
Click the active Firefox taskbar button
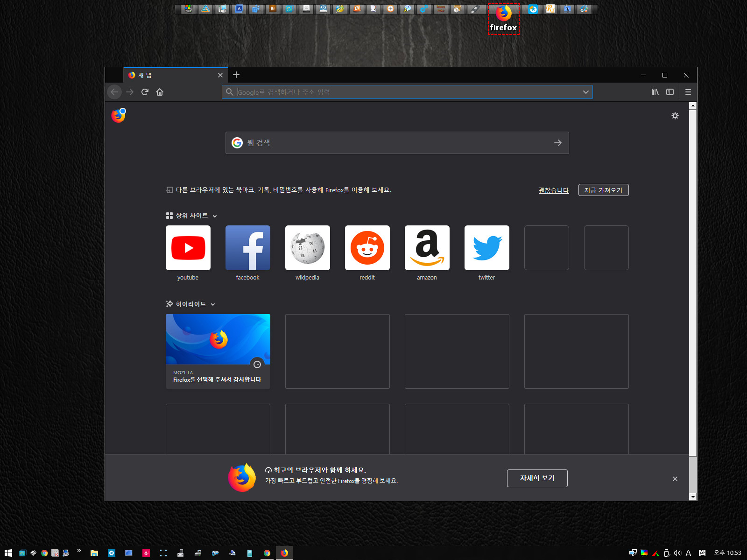pyautogui.click(x=284, y=553)
